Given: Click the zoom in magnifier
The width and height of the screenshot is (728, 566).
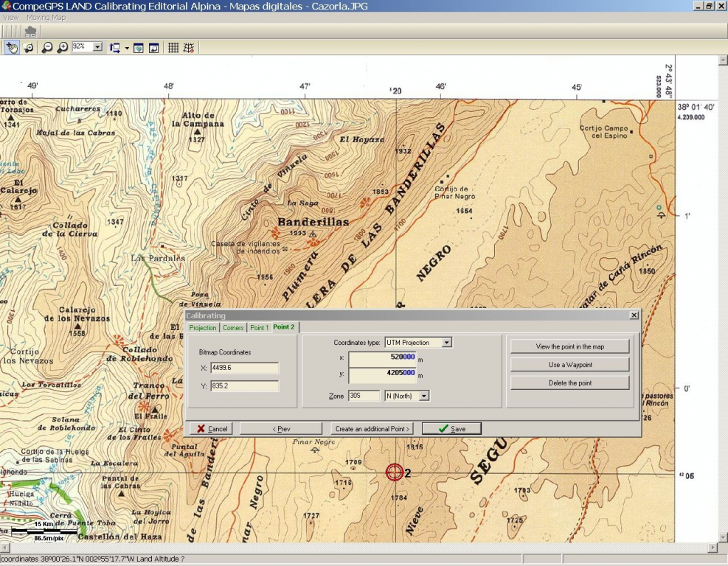Looking at the screenshot, I should coord(62,47).
